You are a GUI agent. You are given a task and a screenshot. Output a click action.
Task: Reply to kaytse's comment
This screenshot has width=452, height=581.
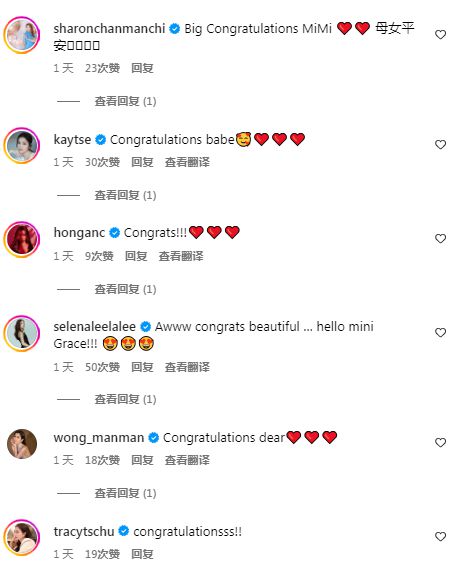tap(142, 162)
